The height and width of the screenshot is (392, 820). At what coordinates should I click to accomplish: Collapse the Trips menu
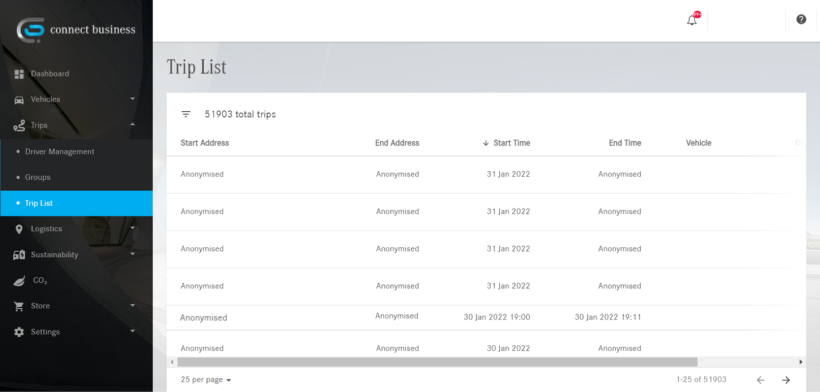point(76,125)
